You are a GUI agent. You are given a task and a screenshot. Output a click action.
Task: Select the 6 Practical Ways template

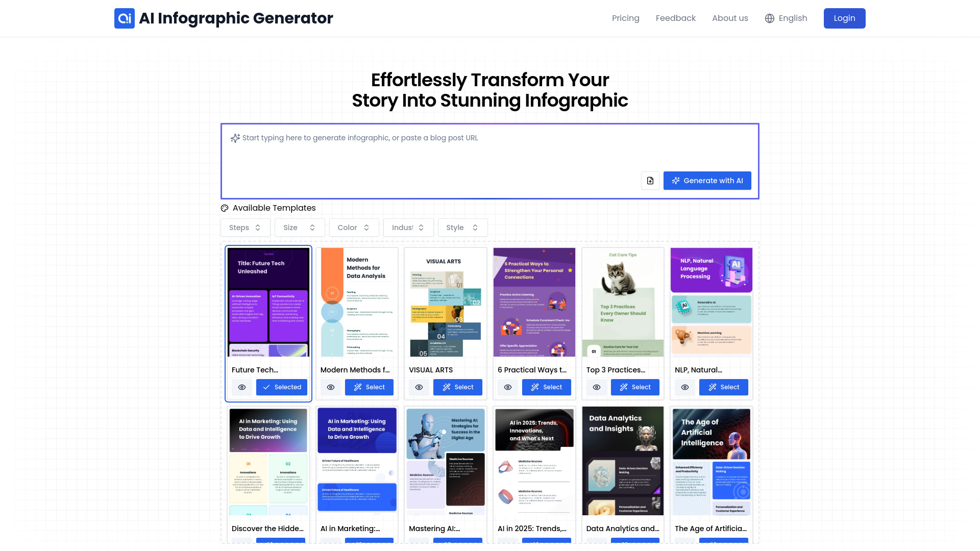(x=547, y=387)
